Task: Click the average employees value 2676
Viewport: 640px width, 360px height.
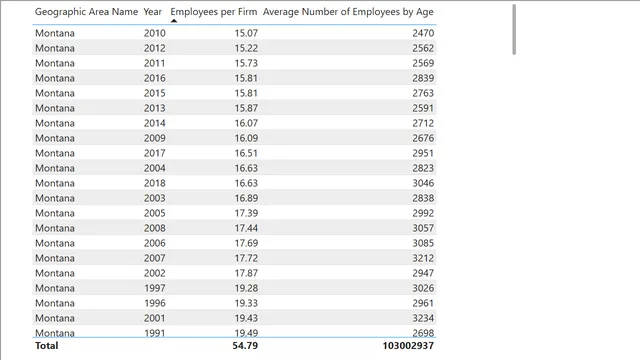Action: (x=423, y=138)
